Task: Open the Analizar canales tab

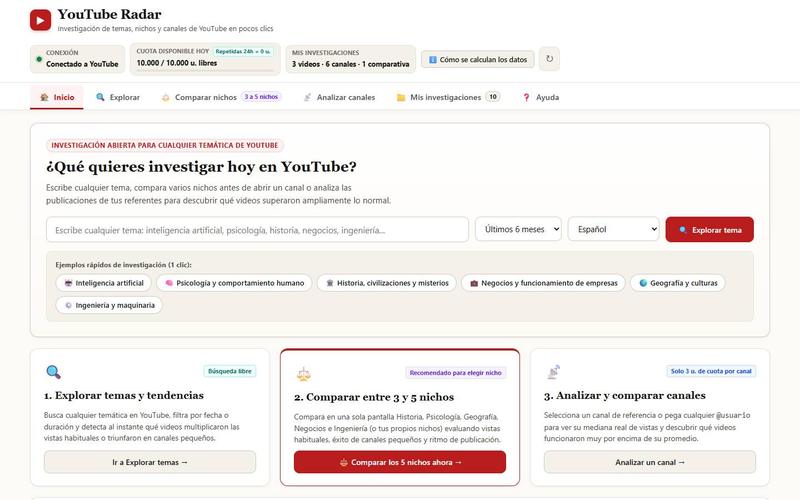Action: pyautogui.click(x=339, y=97)
